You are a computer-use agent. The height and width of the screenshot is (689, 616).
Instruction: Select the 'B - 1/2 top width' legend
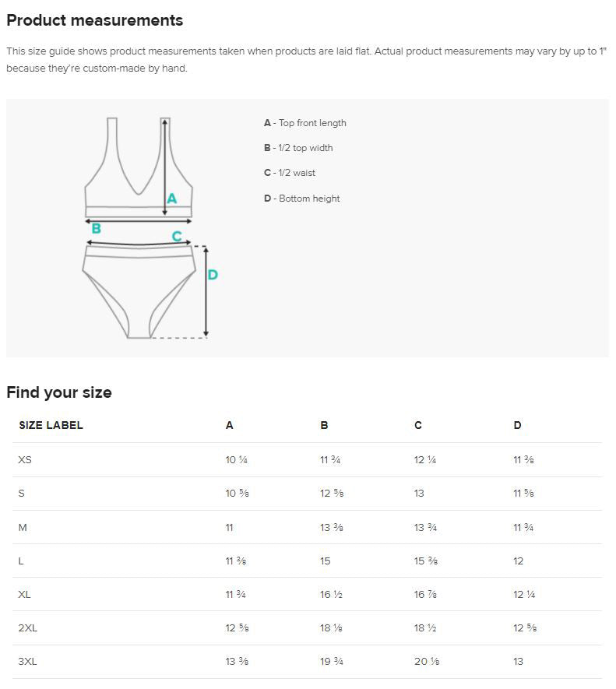tap(298, 148)
